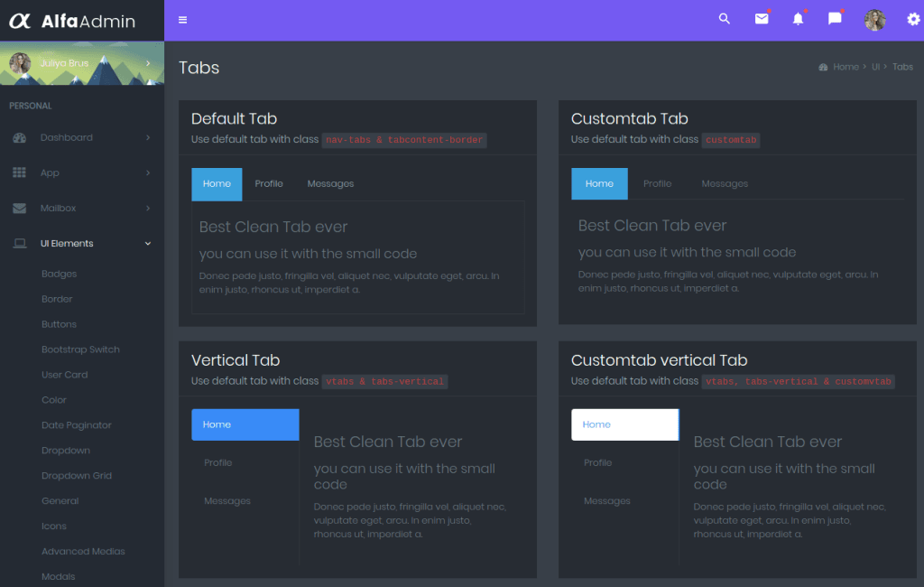Open Color page in sidebar
The height and width of the screenshot is (587, 924).
pos(53,400)
